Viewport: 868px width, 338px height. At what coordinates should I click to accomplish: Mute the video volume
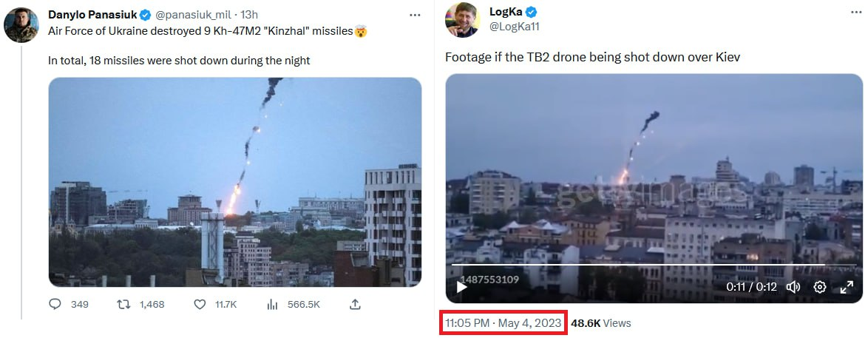(x=793, y=287)
